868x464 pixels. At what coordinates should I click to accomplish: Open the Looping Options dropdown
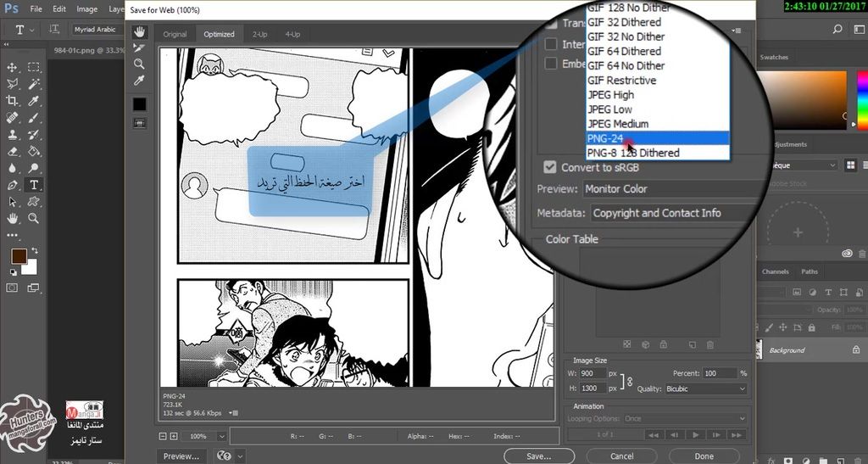point(685,418)
